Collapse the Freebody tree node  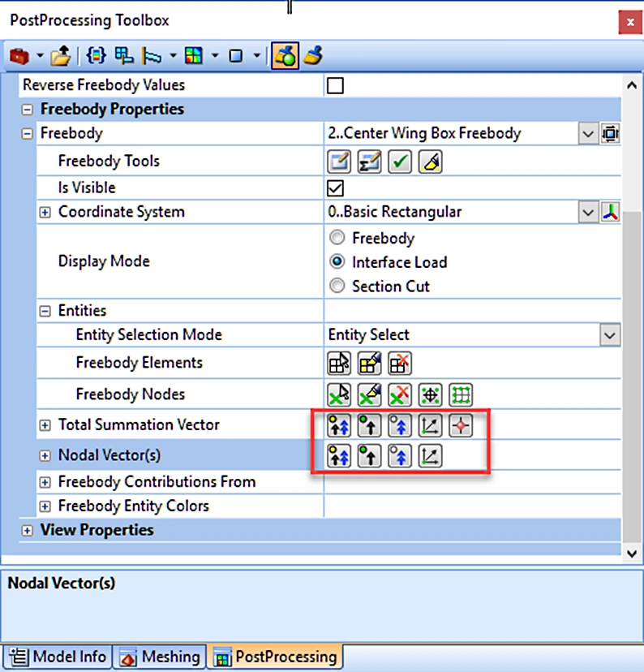(x=27, y=134)
